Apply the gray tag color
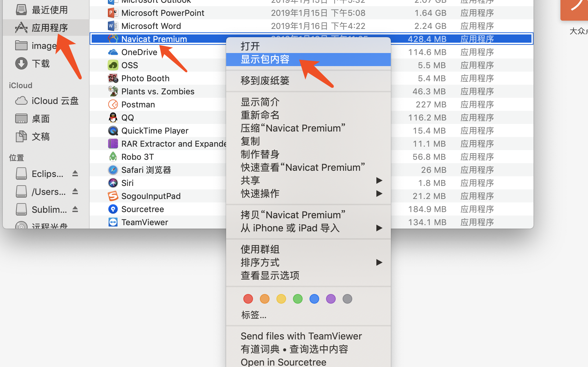The image size is (588, 367). pos(347,299)
